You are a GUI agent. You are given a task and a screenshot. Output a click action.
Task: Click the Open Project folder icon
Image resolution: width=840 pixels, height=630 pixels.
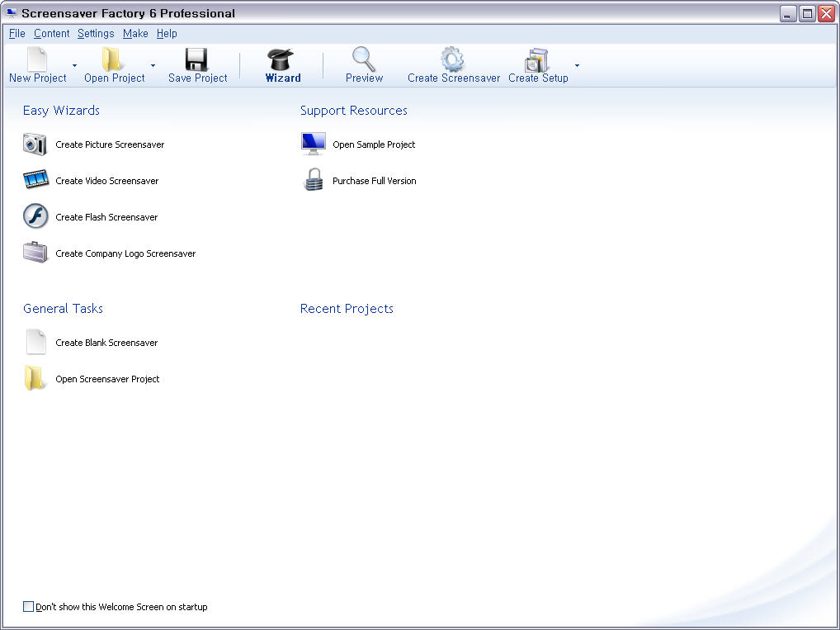pyautogui.click(x=111, y=59)
